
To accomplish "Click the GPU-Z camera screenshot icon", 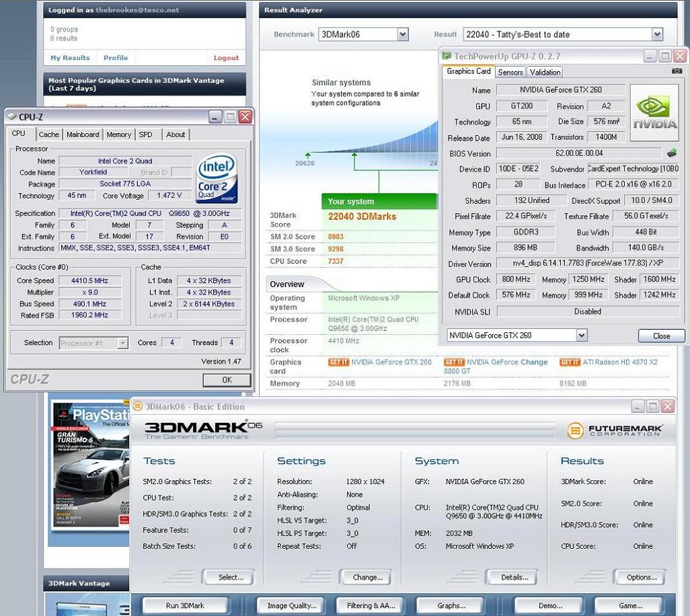I will coord(677,71).
